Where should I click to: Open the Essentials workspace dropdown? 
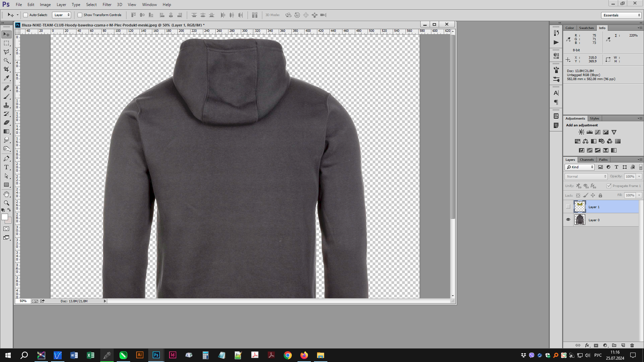tap(621, 15)
